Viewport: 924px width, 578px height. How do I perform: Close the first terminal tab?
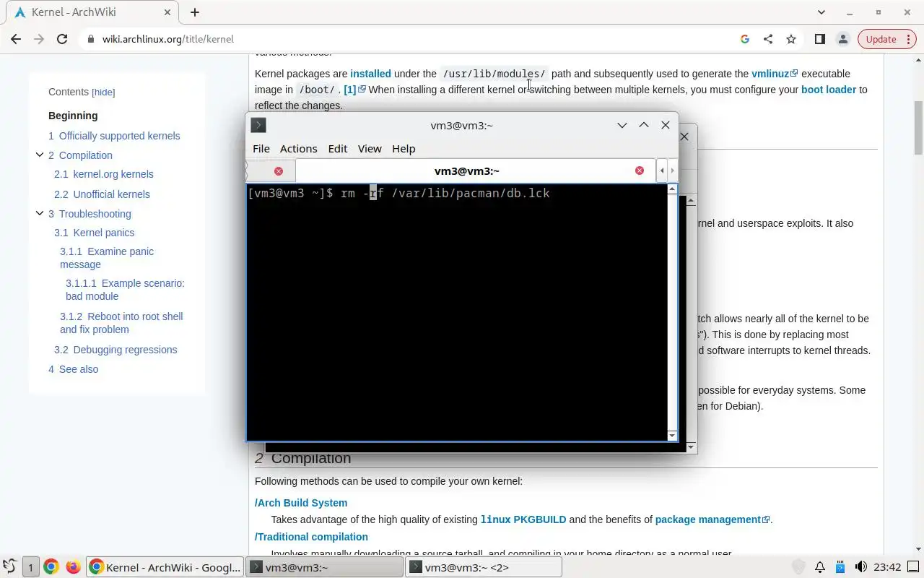click(279, 171)
